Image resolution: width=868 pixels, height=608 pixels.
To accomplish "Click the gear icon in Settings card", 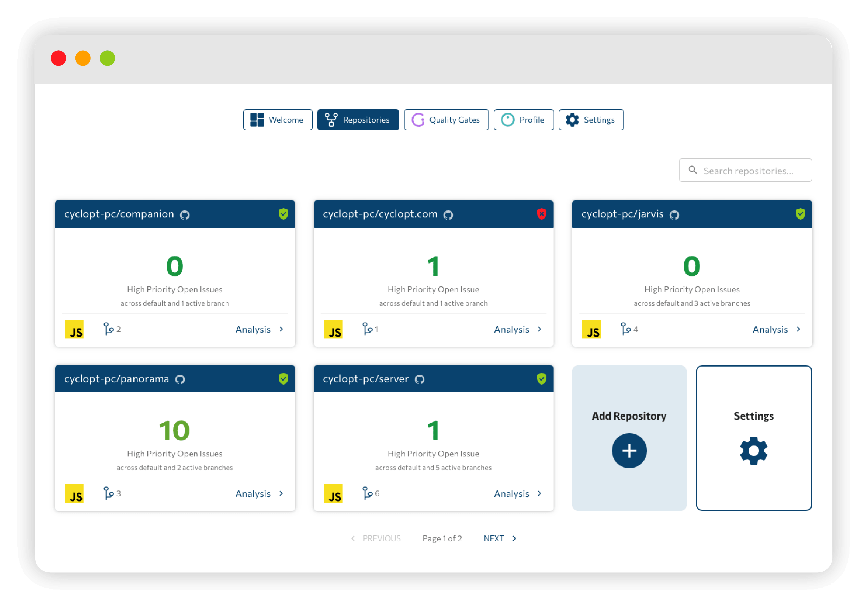I will coord(753,451).
